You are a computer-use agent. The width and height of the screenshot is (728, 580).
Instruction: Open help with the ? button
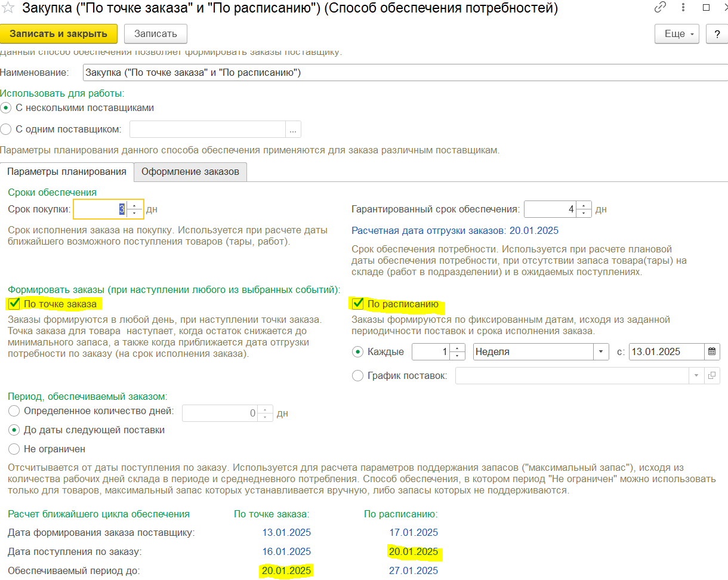pyautogui.click(x=717, y=33)
